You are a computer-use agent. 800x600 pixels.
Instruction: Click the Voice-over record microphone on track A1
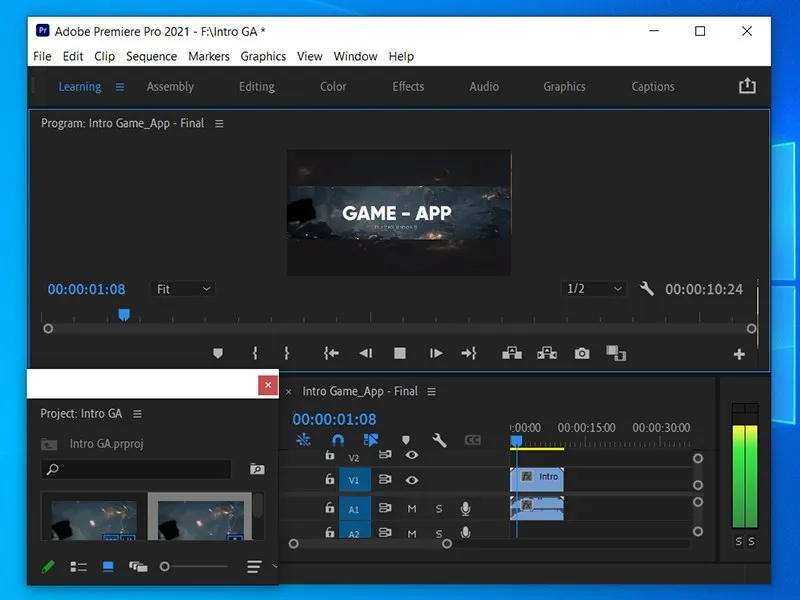[x=465, y=508]
